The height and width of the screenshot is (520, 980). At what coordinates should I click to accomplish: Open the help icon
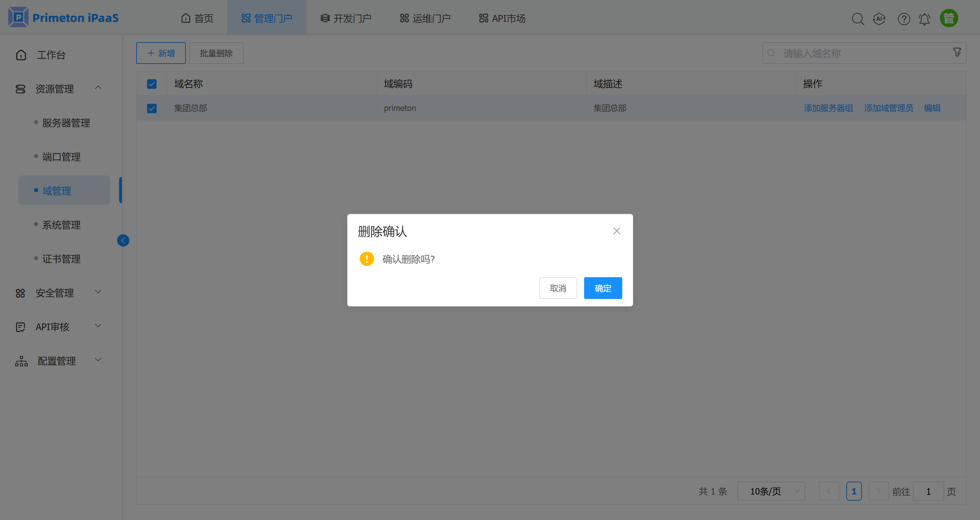[x=904, y=19]
